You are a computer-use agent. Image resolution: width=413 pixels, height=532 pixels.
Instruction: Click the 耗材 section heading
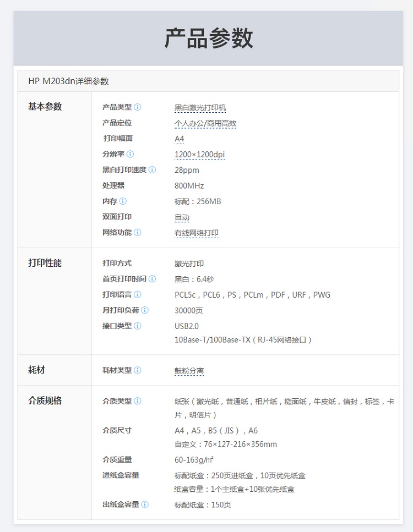click(36, 370)
